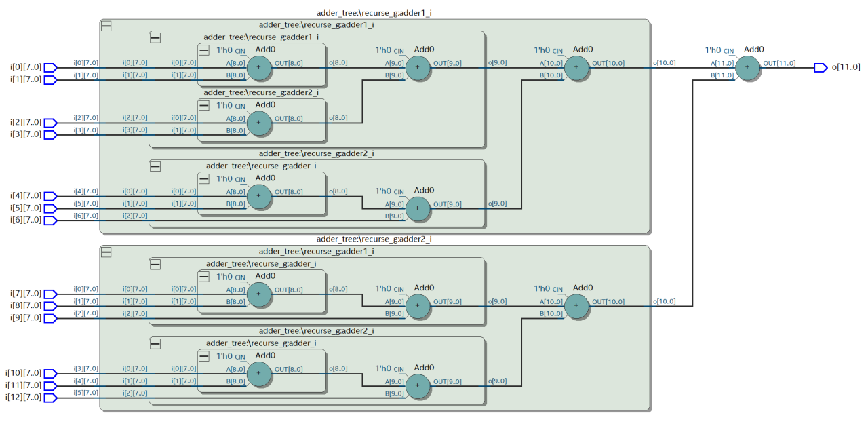Viewport: 868px width, 424px height.
Task: Select the final adder with OUT[11..0]
Action: click(x=747, y=67)
